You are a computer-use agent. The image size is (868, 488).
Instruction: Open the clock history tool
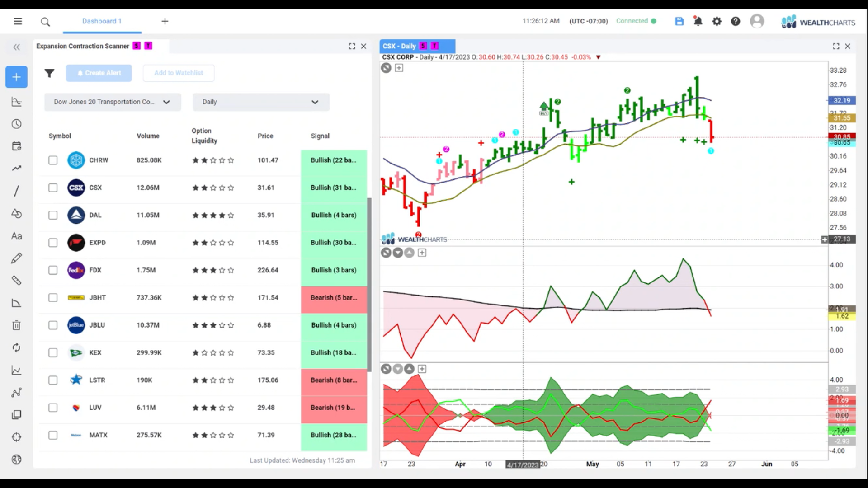point(16,124)
